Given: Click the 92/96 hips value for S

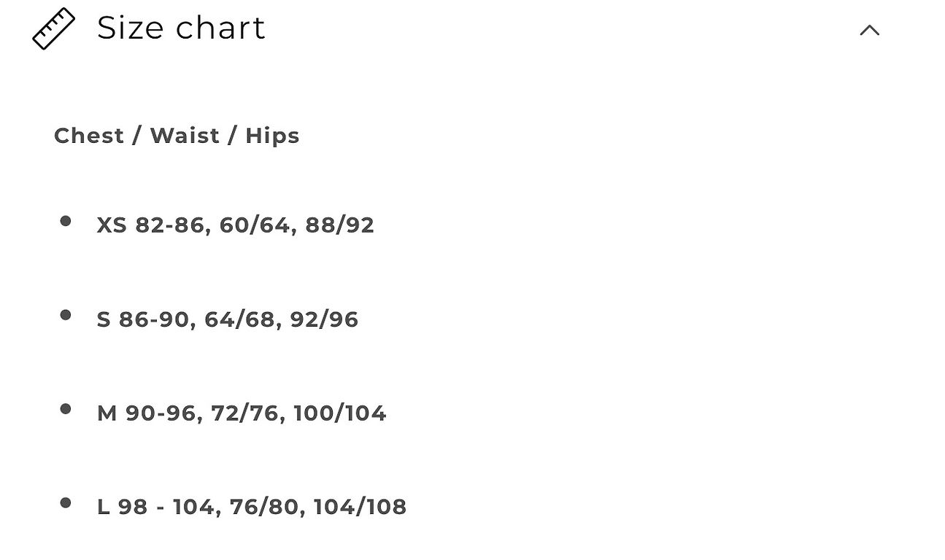Looking at the screenshot, I should (x=324, y=319).
